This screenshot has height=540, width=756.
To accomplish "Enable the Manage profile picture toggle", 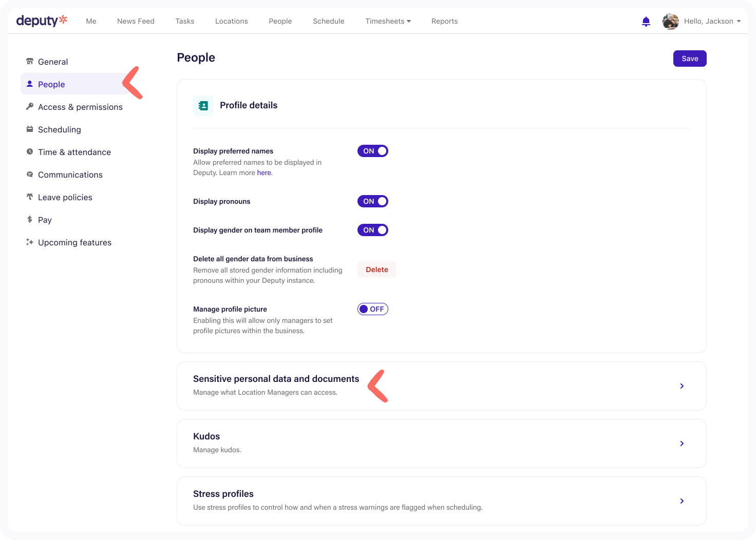I will click(x=372, y=309).
